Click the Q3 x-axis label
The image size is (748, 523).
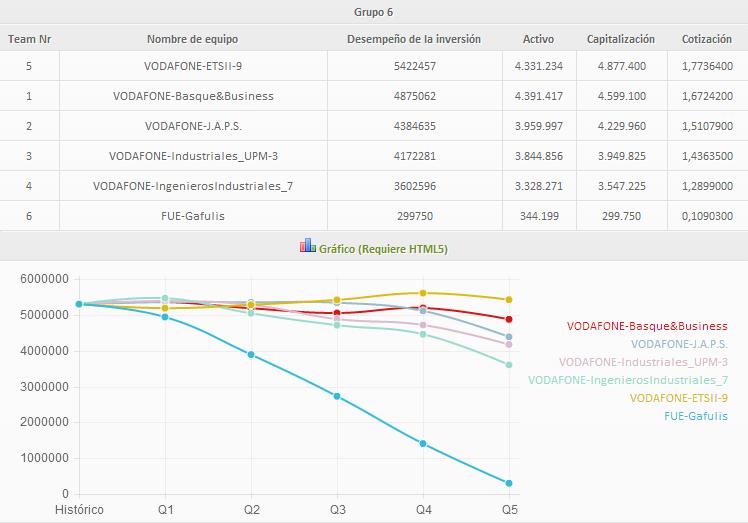pyautogui.click(x=338, y=510)
